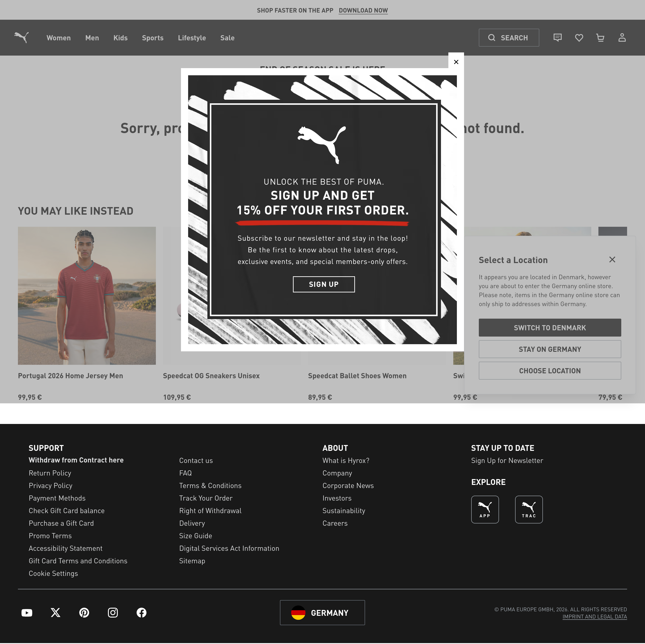The image size is (645, 644).
Task: Open Corporate News link
Action: click(348, 486)
